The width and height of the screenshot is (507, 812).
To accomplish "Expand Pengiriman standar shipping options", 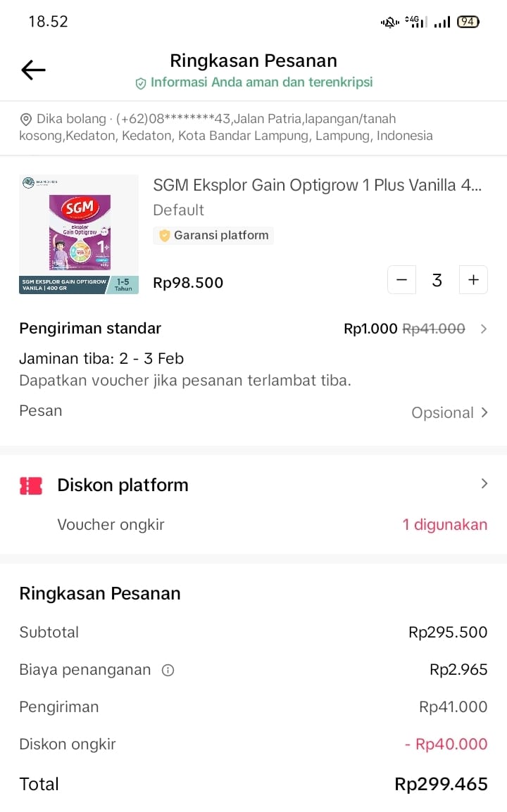I will point(483,329).
